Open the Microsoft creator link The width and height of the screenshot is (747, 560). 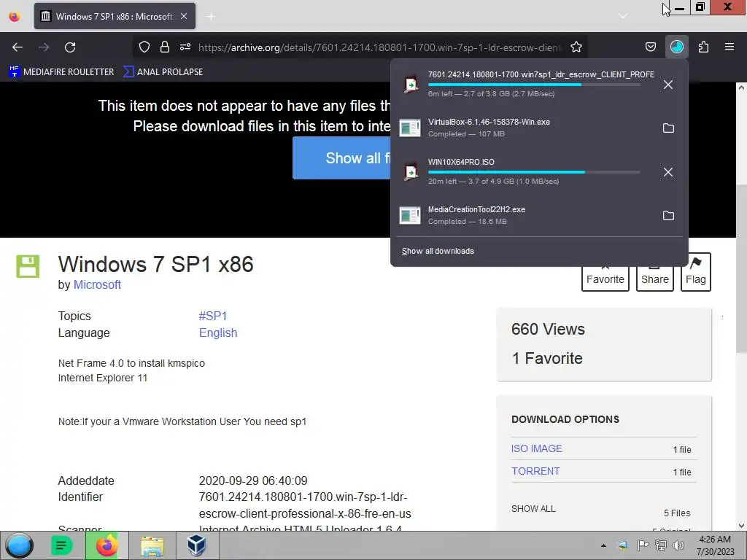[x=97, y=284]
